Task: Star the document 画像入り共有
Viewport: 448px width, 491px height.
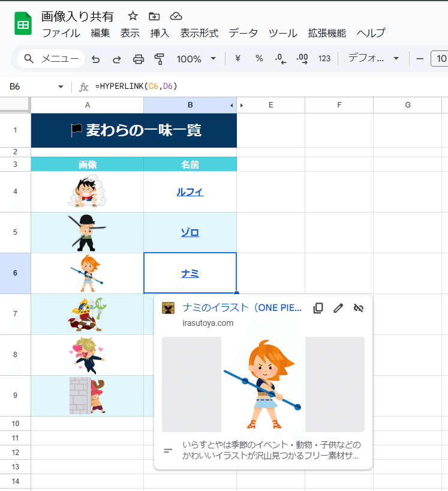Action: pyautogui.click(x=133, y=16)
